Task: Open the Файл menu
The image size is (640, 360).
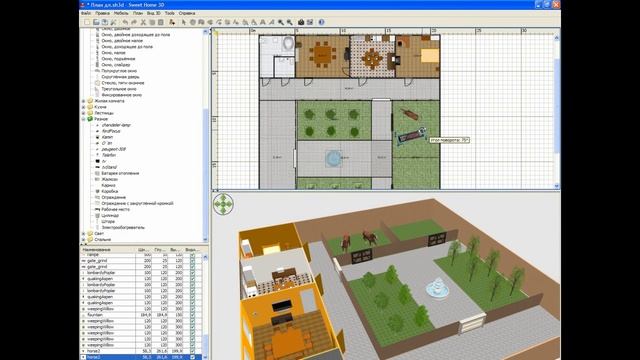Action: pyautogui.click(x=86, y=13)
